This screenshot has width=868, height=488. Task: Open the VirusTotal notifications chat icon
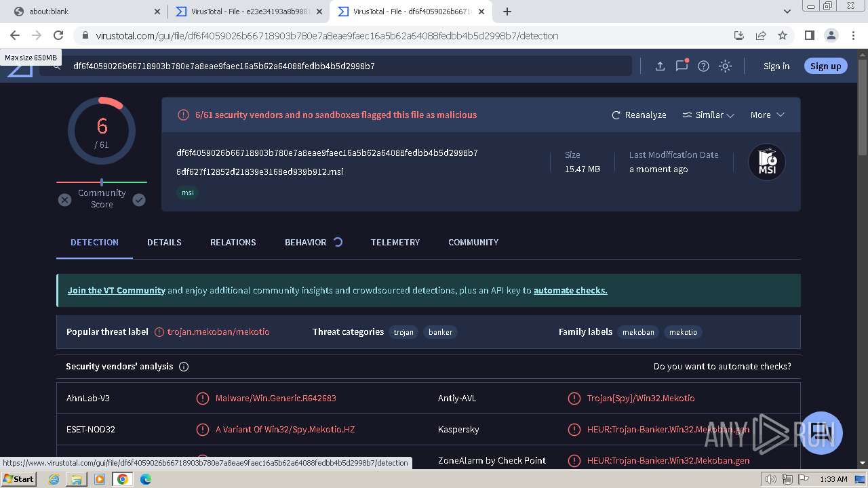tap(682, 66)
